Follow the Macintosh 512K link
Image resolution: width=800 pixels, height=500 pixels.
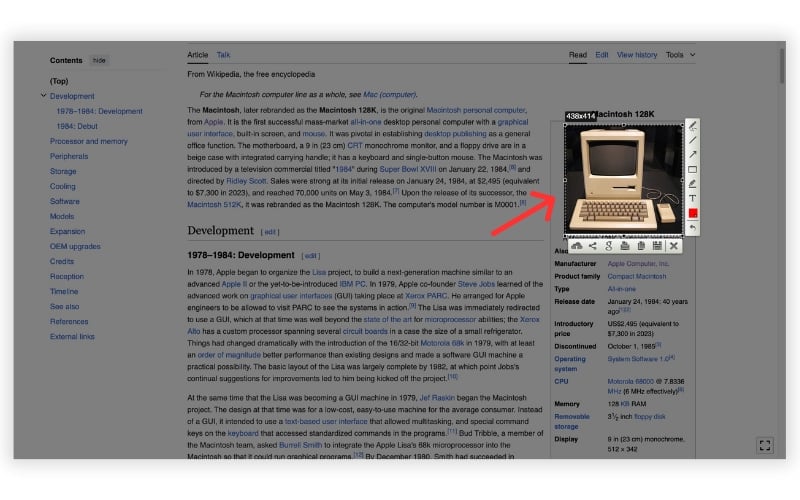(214, 204)
